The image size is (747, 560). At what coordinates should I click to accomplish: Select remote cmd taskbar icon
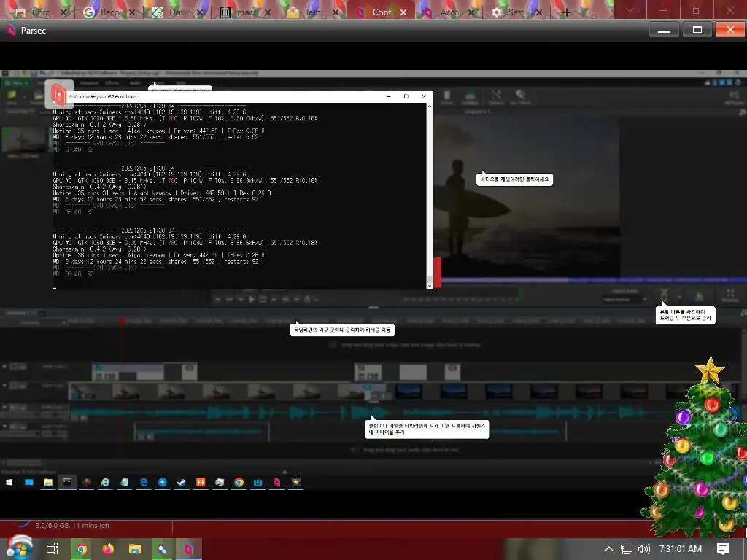(67, 483)
